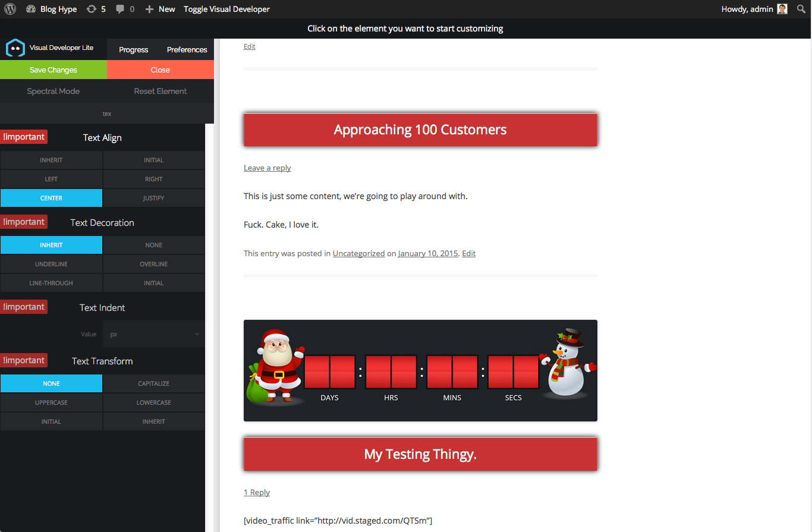Image resolution: width=812 pixels, height=532 pixels.
Task: Select Inherit under Text Decoration
Action: click(51, 245)
